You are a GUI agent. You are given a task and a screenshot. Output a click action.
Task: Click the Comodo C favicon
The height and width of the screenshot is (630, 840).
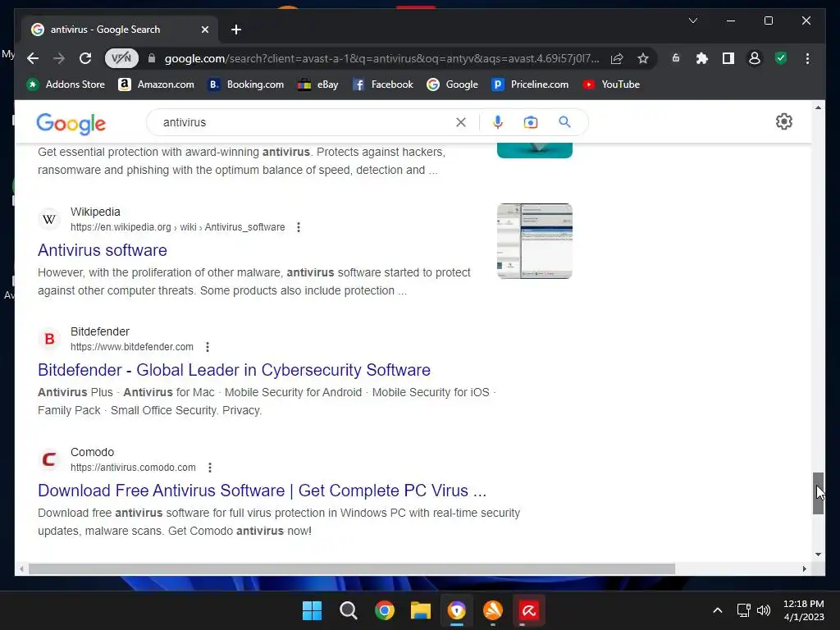(x=49, y=459)
